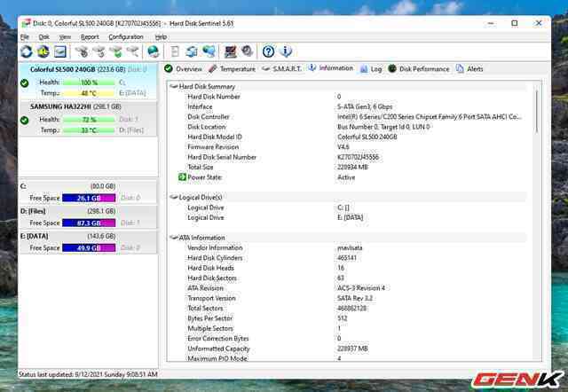Click the second gray disk test icon
Screen dimensions: 568x392
click(x=99, y=51)
